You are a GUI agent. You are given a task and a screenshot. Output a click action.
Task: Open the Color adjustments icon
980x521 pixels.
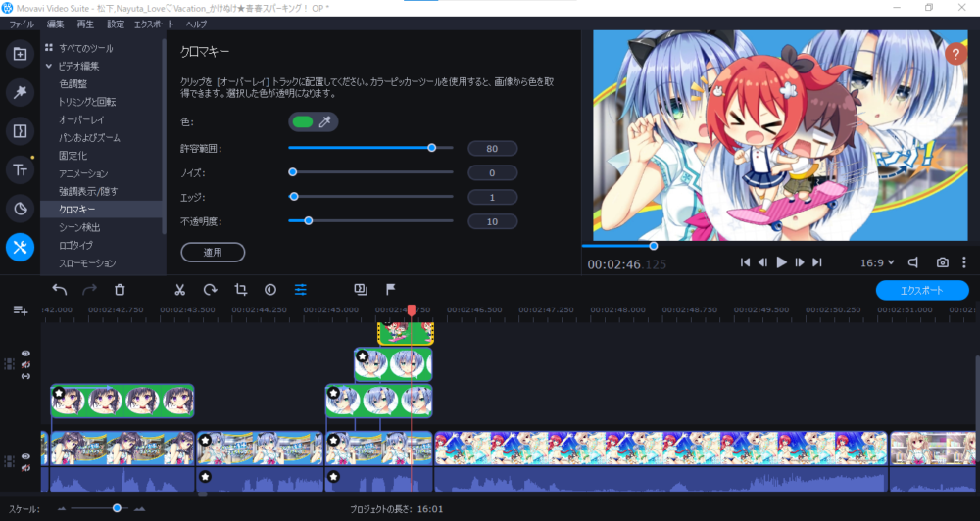(270, 289)
